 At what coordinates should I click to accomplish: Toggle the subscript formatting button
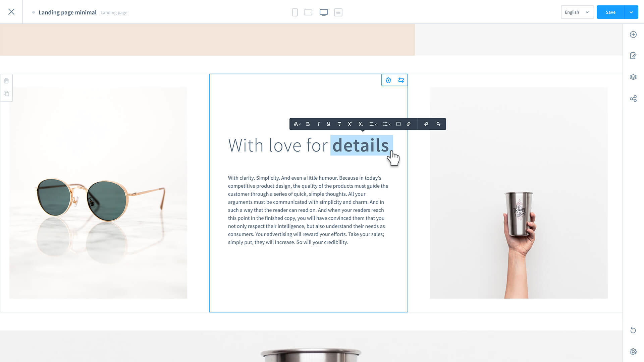coord(361,124)
